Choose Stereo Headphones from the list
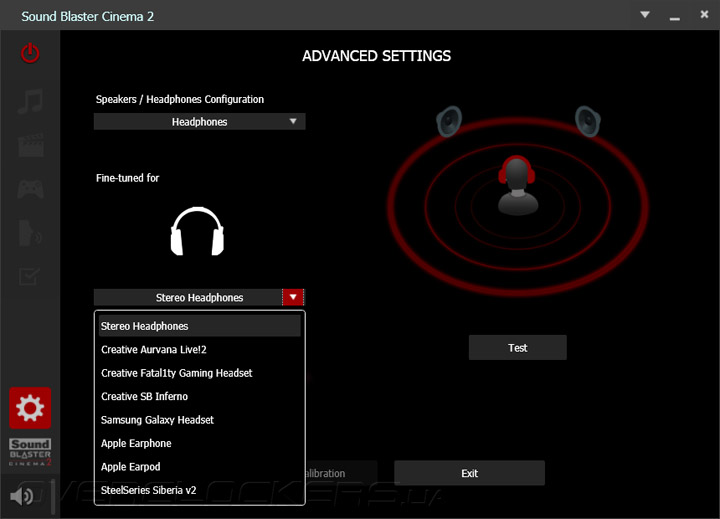Image resolution: width=720 pixels, height=519 pixels. [199, 326]
